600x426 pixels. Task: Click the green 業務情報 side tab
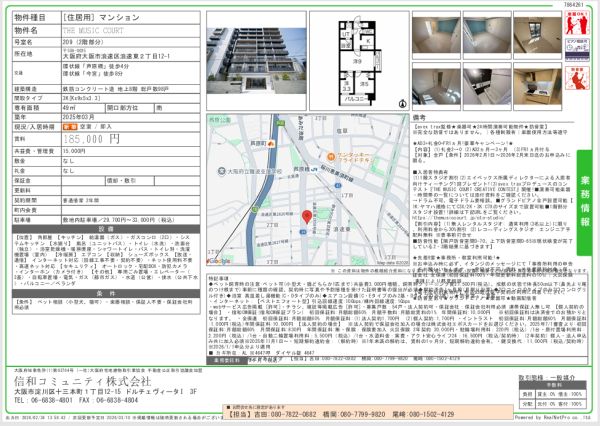click(584, 202)
